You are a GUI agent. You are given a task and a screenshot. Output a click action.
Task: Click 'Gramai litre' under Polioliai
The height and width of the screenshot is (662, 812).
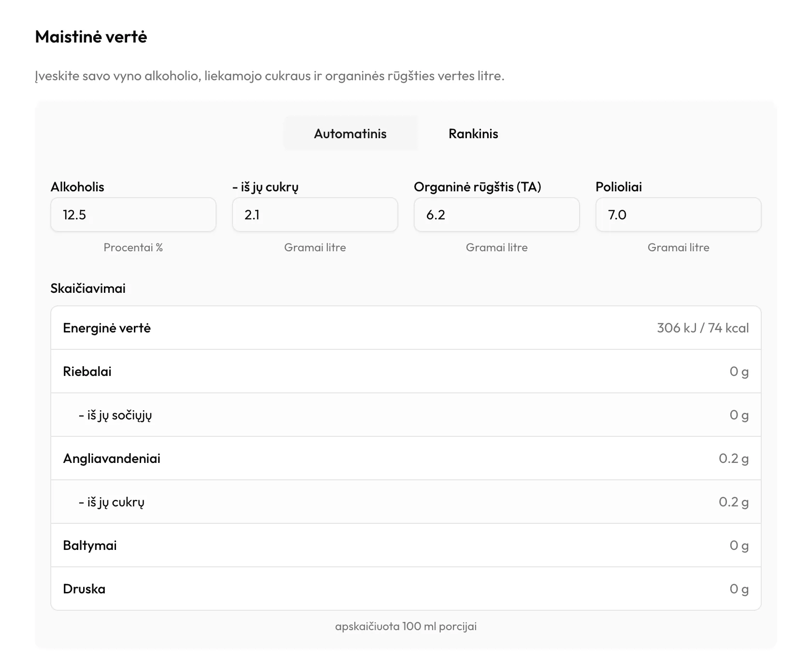coord(679,247)
